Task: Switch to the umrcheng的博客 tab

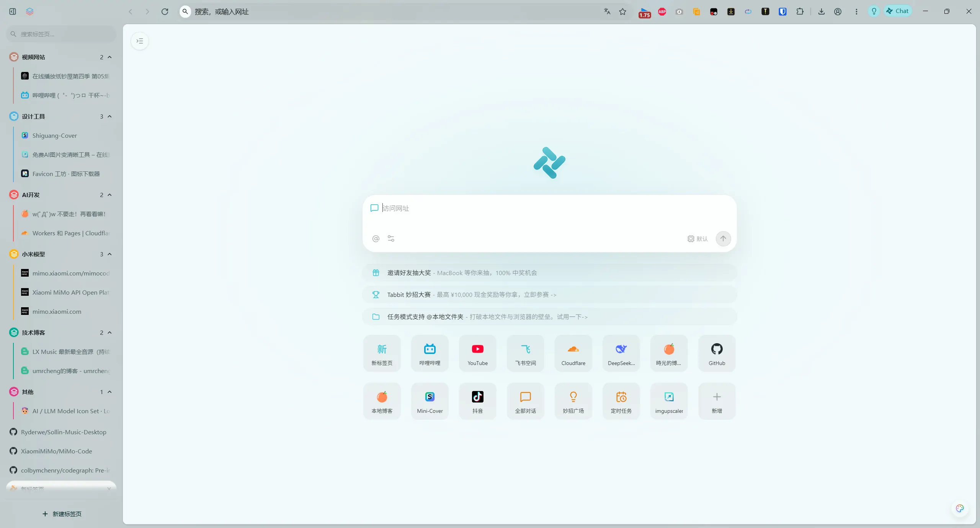Action: [x=65, y=371]
